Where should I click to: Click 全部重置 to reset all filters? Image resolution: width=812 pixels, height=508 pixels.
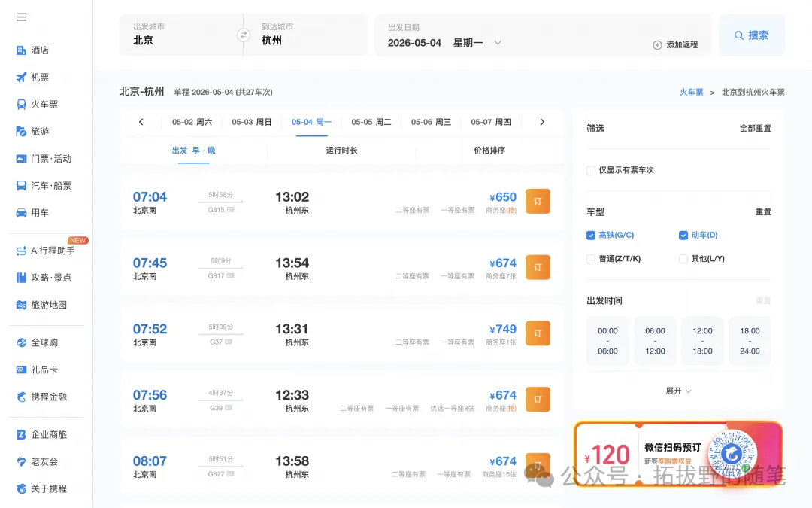[x=755, y=128]
